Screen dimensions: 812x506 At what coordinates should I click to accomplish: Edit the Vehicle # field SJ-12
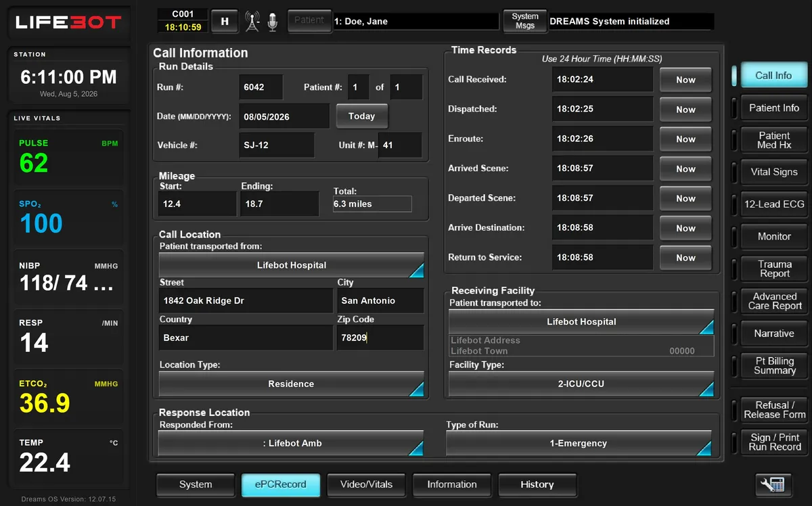[277, 145]
